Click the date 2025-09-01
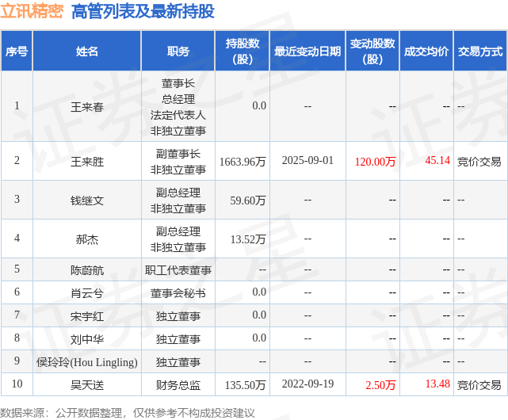Viewport: 508px width, 420px height. [x=307, y=160]
